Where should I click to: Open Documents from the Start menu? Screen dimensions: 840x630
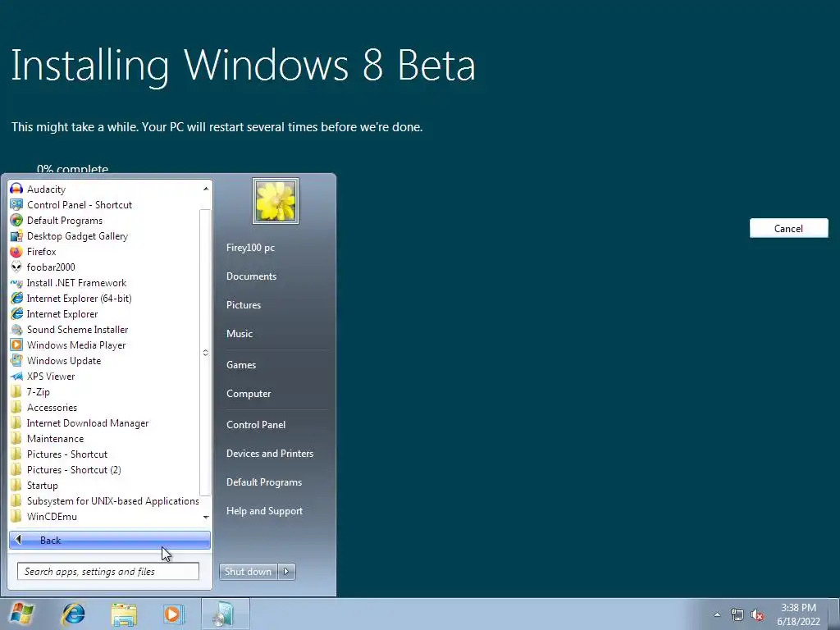[x=251, y=276]
